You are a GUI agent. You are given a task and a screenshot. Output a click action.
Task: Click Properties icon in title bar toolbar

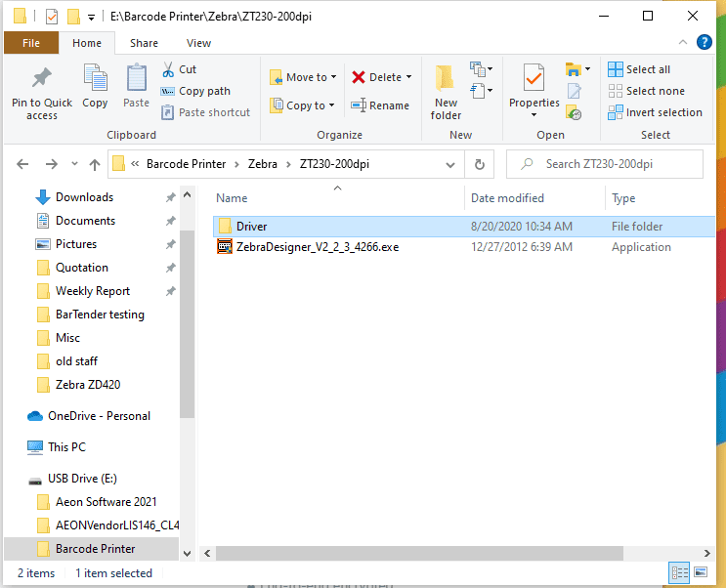tap(52, 18)
